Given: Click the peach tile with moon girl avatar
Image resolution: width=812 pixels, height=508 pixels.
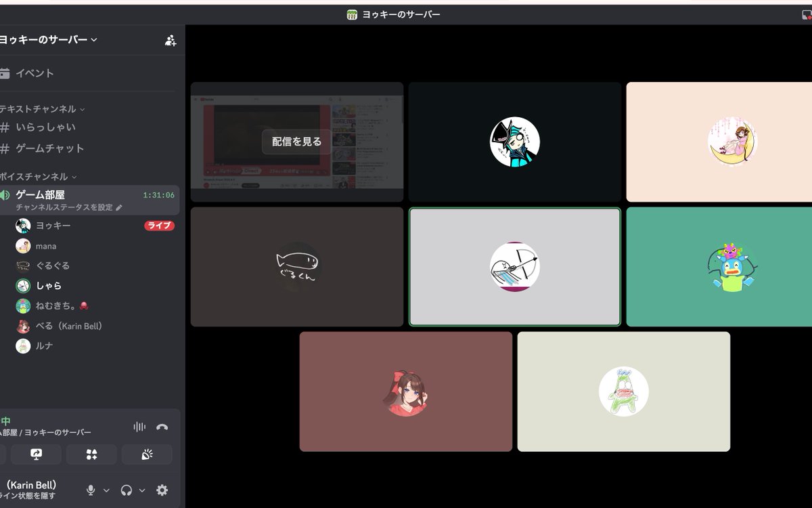Looking at the screenshot, I should [x=719, y=142].
